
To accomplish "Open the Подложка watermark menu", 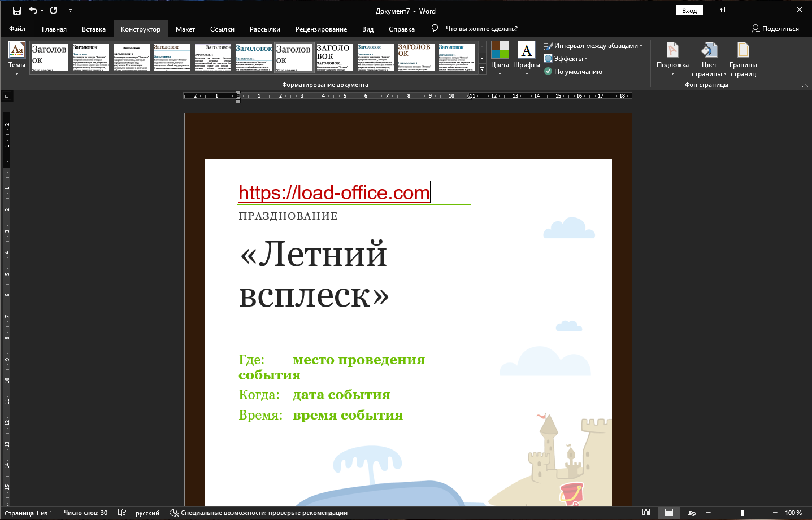I will coord(672,59).
